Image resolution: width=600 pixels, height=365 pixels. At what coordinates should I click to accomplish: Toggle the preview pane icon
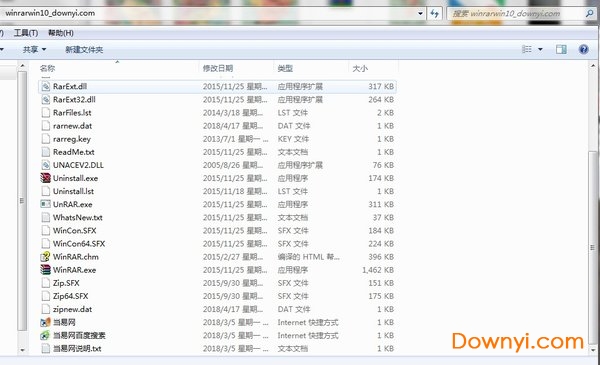tap(561, 49)
